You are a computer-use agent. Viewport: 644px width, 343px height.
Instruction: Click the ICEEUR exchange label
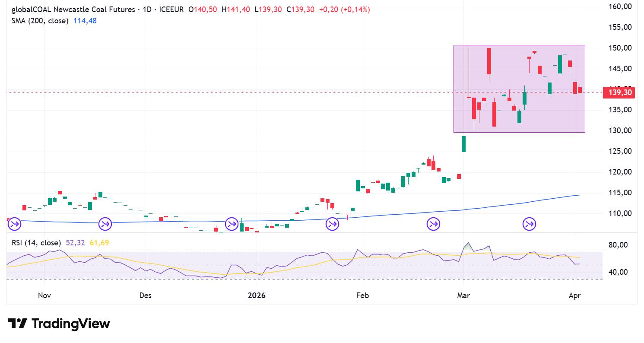(x=171, y=10)
